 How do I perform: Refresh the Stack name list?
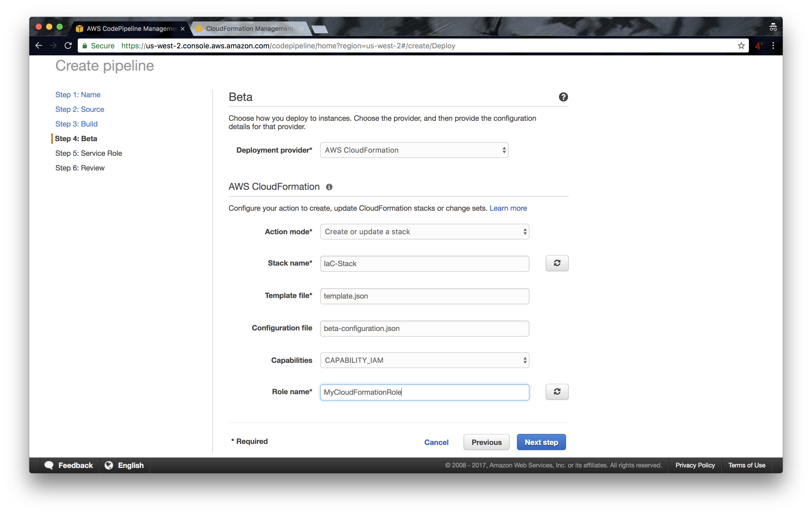click(x=557, y=263)
